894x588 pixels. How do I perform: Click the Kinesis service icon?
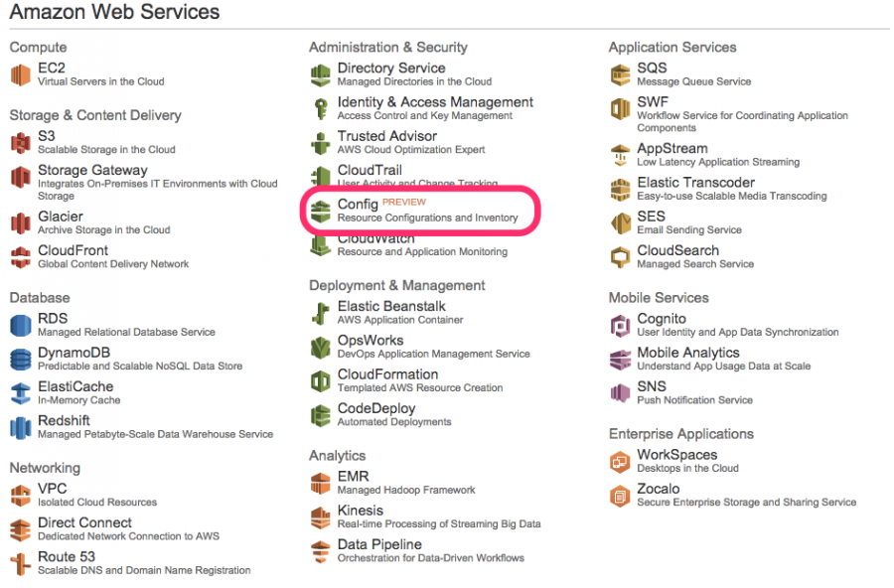coord(321,517)
